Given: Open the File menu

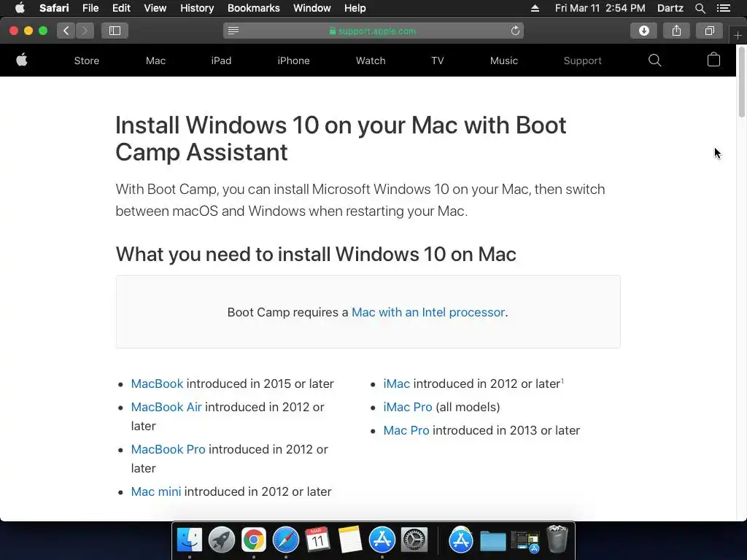Looking at the screenshot, I should tap(90, 8).
